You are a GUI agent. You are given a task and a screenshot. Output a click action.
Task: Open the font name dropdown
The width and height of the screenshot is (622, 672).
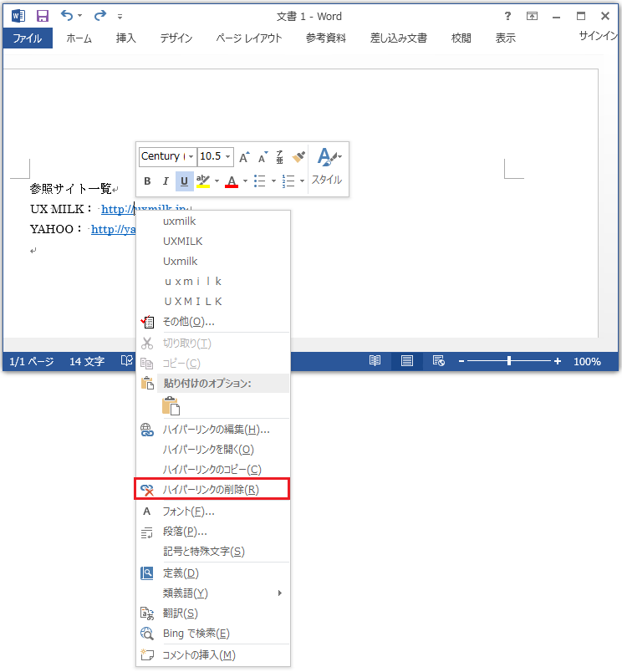tap(191, 157)
